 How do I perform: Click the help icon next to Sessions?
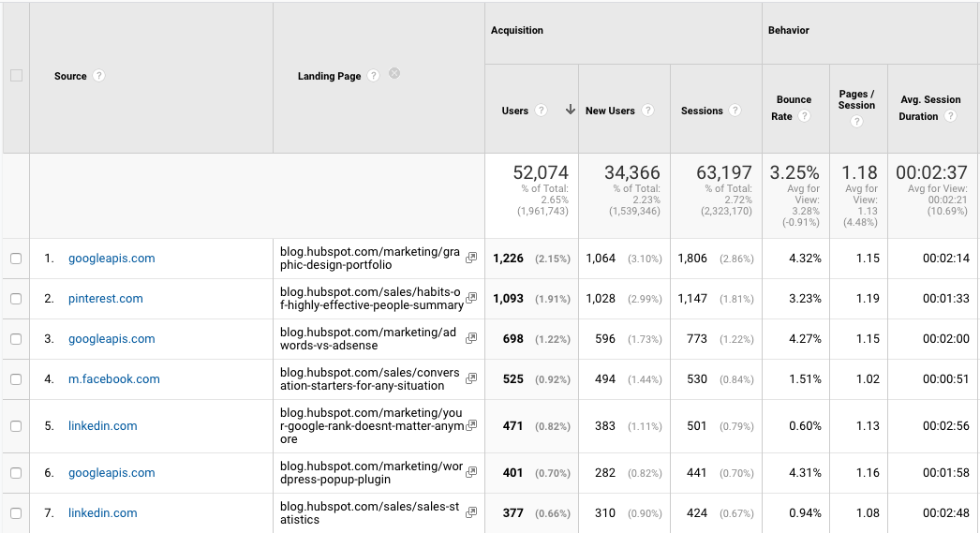[735, 111]
